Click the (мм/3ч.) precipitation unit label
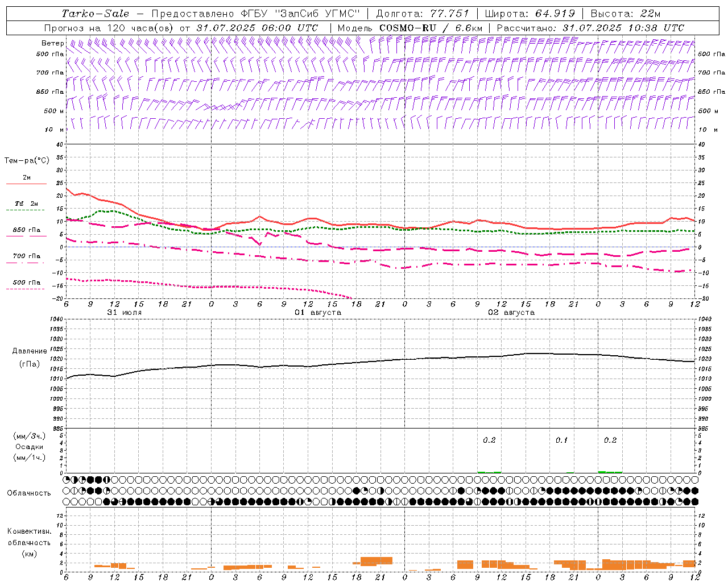 30,436
